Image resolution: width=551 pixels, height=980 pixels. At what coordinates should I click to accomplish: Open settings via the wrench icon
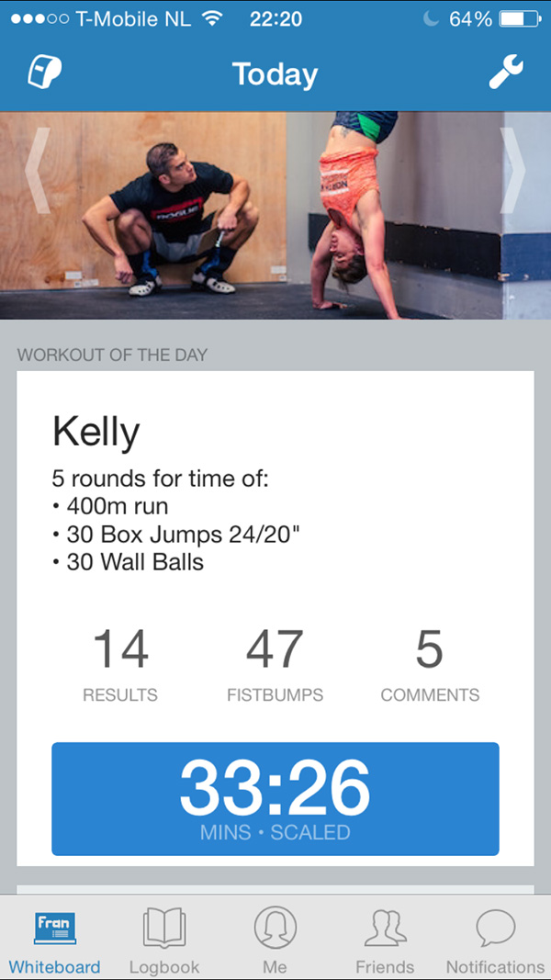pos(506,72)
